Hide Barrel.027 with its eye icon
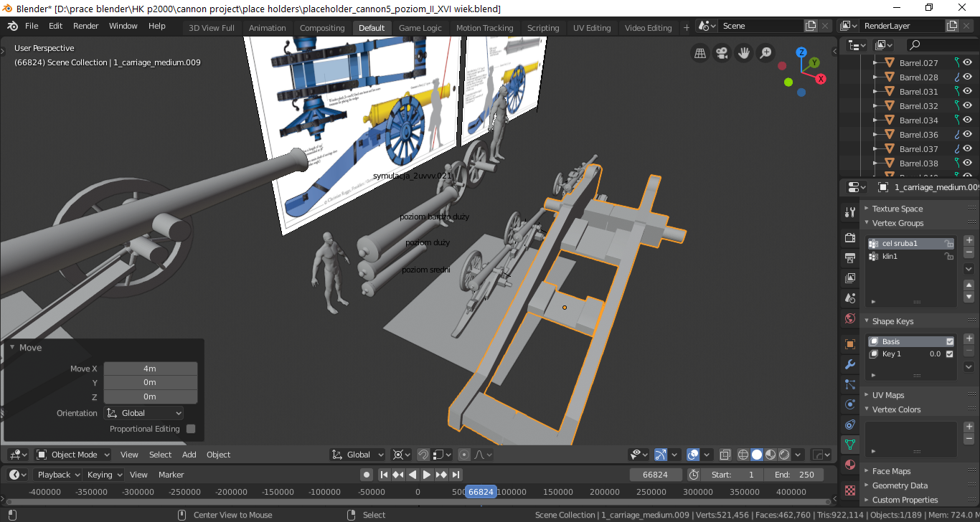This screenshot has height=522, width=980. pyautogui.click(x=967, y=62)
